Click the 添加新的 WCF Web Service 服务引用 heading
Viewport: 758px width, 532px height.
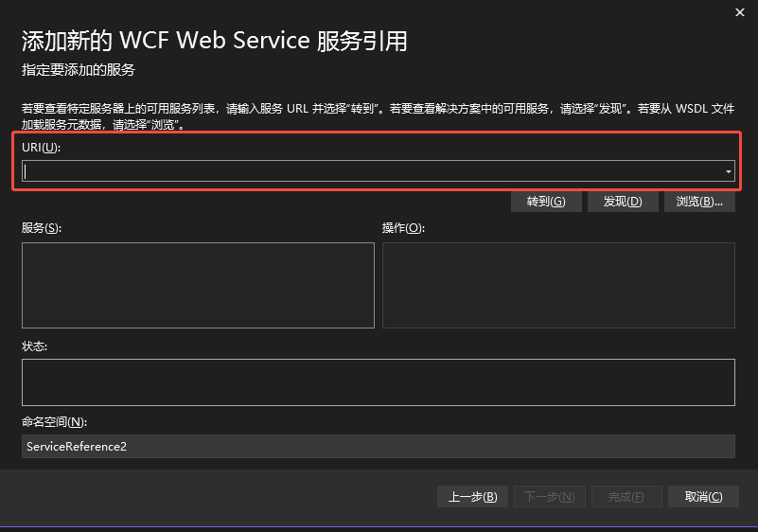tap(215, 41)
